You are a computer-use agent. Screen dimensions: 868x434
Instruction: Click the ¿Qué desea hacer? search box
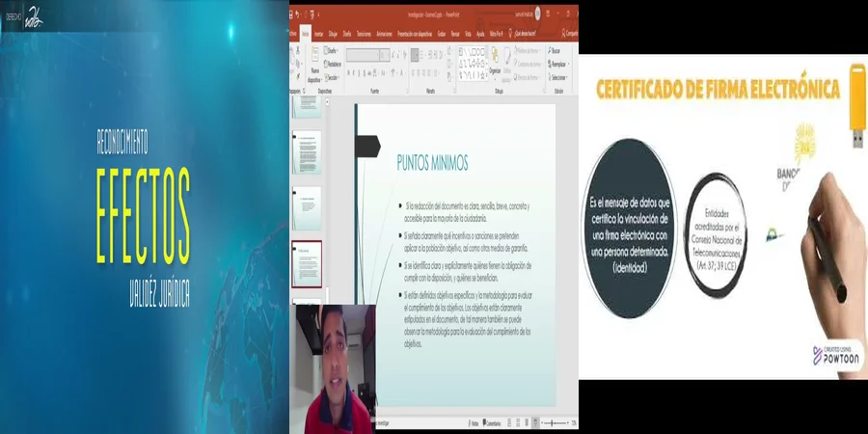[x=521, y=34]
